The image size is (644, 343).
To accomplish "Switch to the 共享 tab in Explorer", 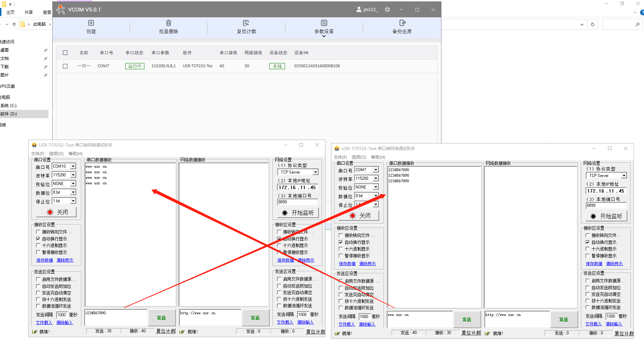I will click(28, 12).
